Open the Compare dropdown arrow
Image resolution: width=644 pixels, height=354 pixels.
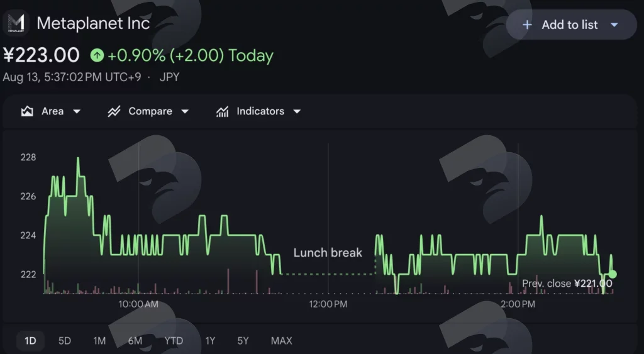pos(185,111)
